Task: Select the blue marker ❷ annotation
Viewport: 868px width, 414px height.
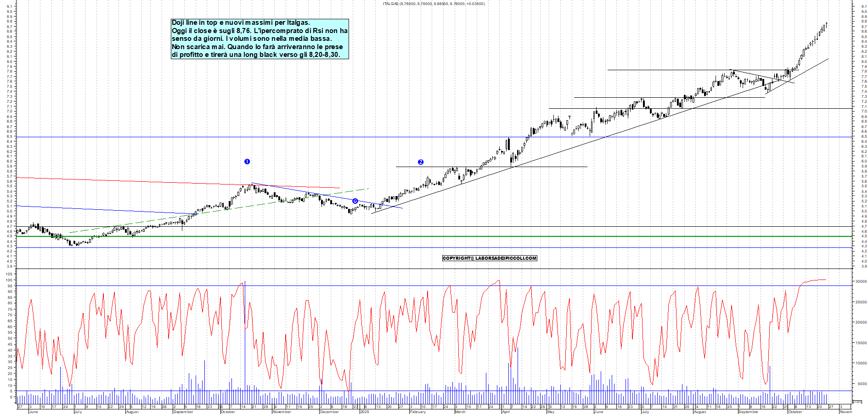Action: click(421, 162)
